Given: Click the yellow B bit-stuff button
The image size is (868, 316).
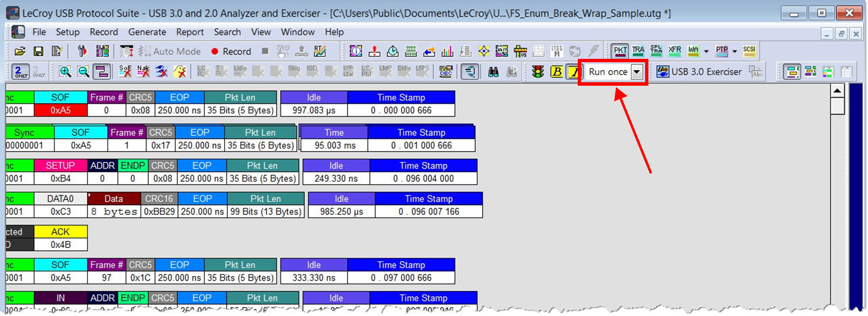Looking at the screenshot, I should point(556,72).
